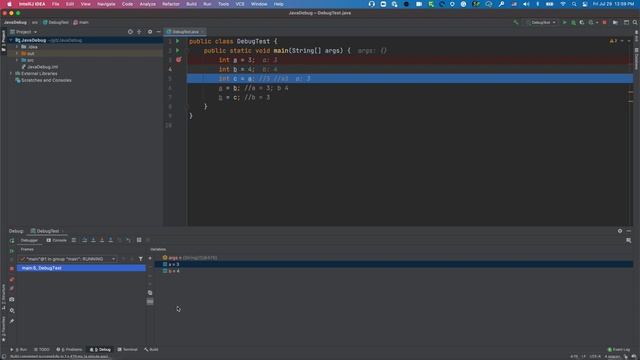Click run gutter arrow on line 2
Image resolution: width=640 pixels, height=360 pixels.
[x=178, y=51]
